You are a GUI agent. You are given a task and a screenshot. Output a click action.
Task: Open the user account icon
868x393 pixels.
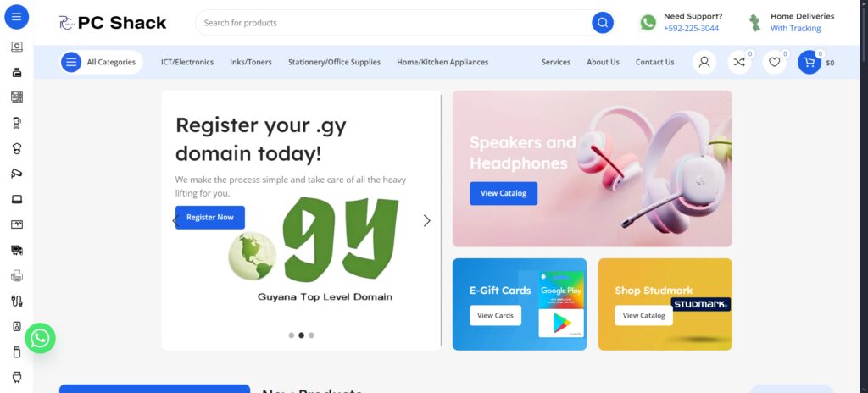[x=704, y=62]
